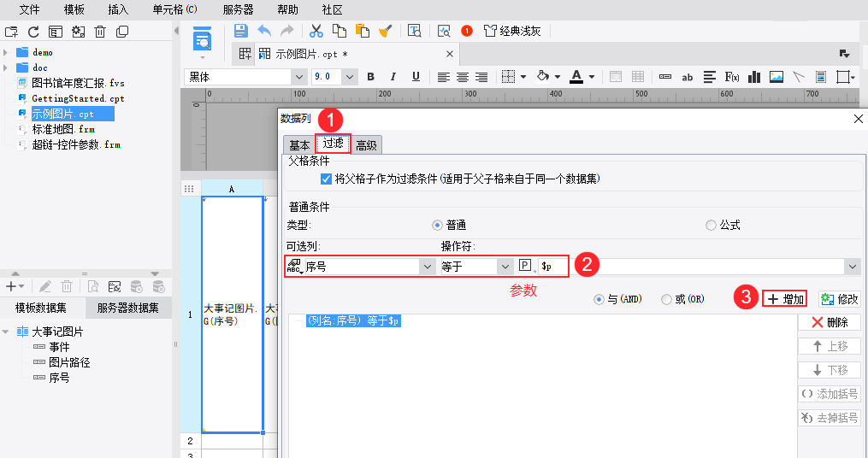868x458 pixels.
Task: Apply bold formatting
Action: (x=370, y=77)
